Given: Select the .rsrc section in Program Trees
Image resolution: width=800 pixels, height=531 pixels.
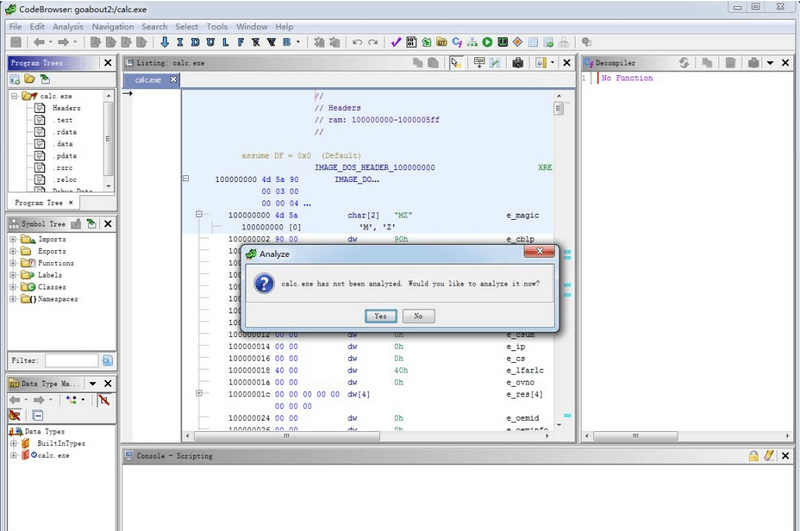Looking at the screenshot, I should [66, 168].
